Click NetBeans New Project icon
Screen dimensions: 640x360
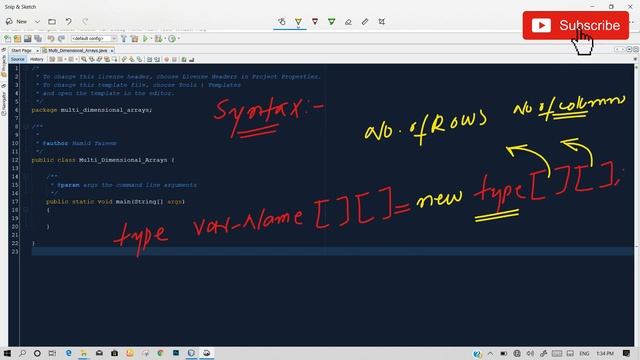point(17,38)
